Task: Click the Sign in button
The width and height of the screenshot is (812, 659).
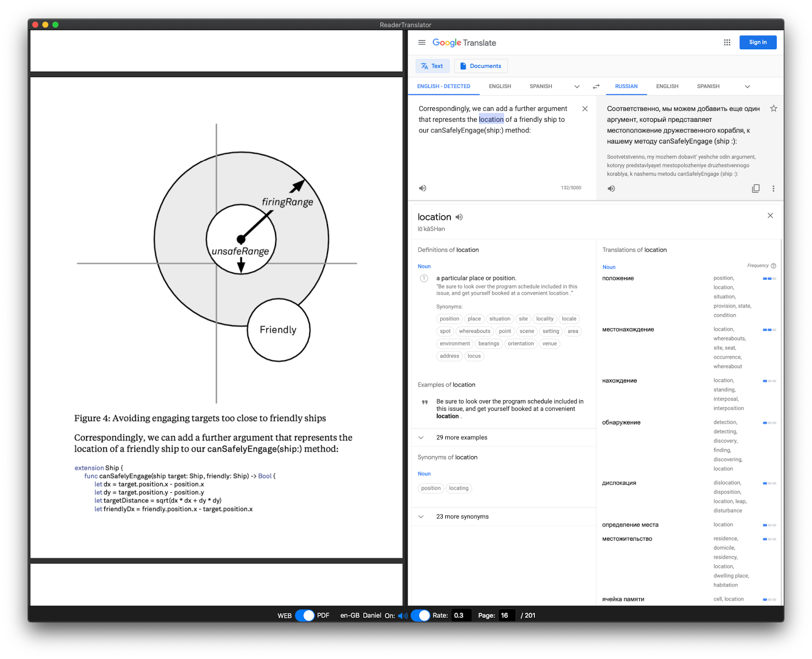Action: click(x=758, y=42)
